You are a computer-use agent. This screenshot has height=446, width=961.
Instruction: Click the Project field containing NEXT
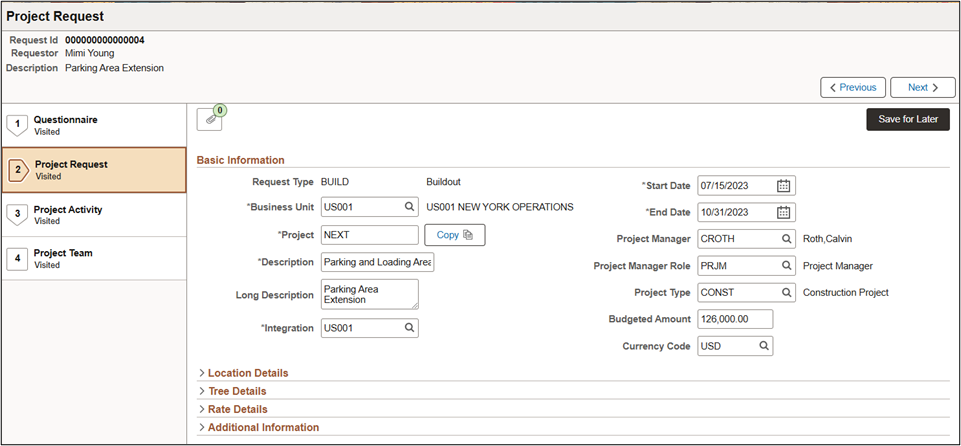(x=370, y=235)
